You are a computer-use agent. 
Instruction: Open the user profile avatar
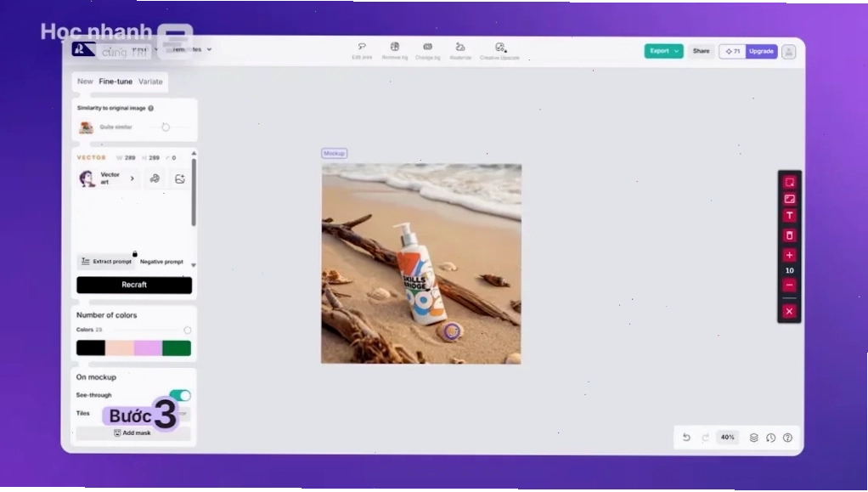789,51
